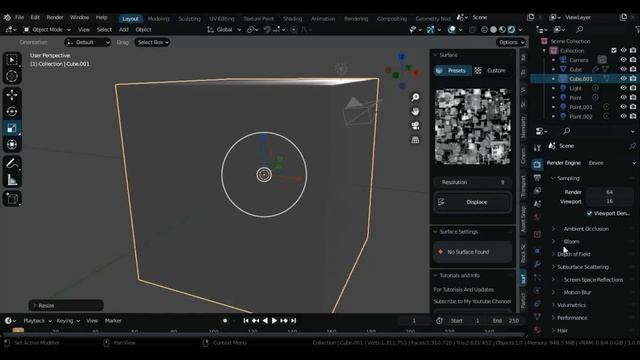Activate the Rotate tool
The image size is (640, 360).
(12, 111)
